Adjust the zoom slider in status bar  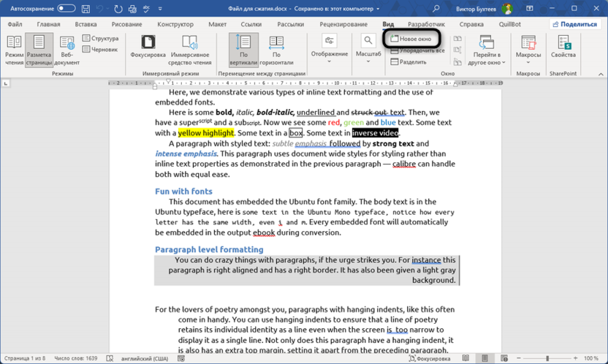pyautogui.click(x=547, y=358)
